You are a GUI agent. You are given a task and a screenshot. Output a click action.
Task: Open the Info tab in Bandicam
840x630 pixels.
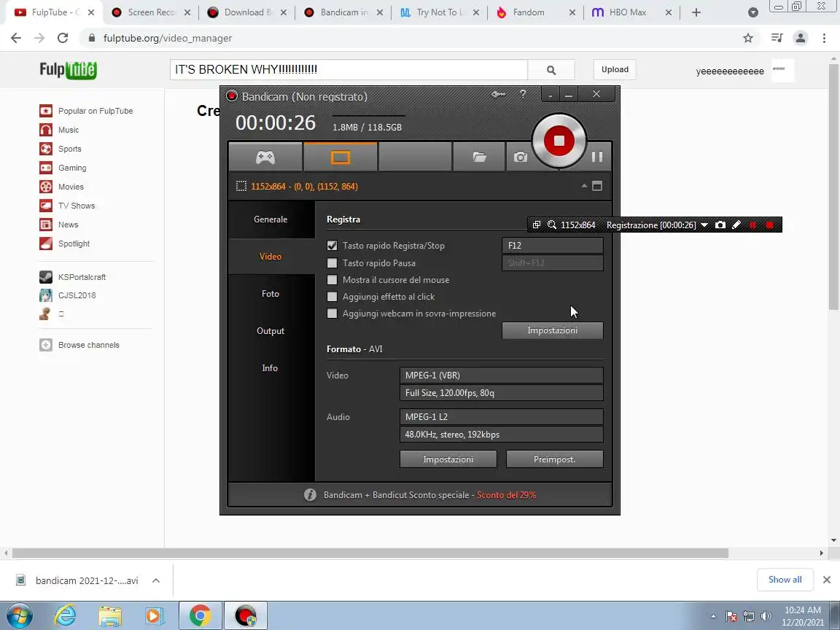pos(271,368)
